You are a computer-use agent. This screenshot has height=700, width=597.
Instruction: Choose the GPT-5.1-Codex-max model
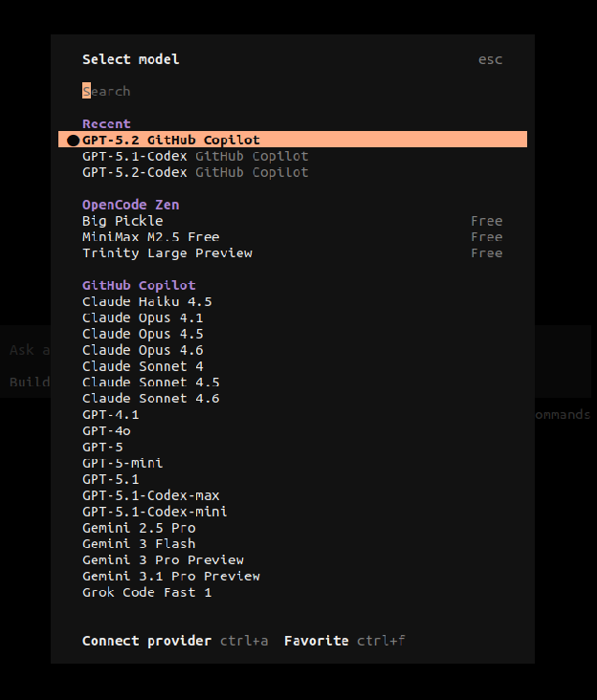tap(150, 495)
